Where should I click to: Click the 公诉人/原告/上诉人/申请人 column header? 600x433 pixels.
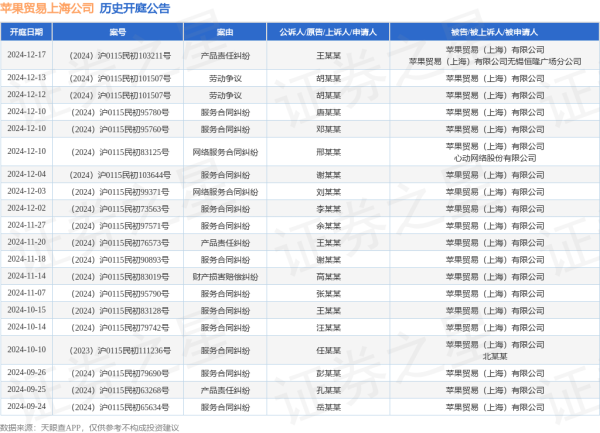click(x=328, y=32)
